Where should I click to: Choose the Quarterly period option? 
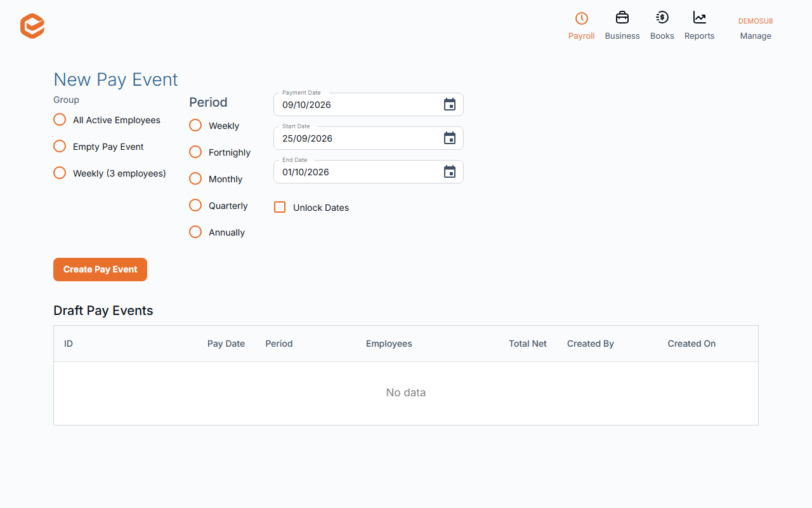[x=195, y=206]
